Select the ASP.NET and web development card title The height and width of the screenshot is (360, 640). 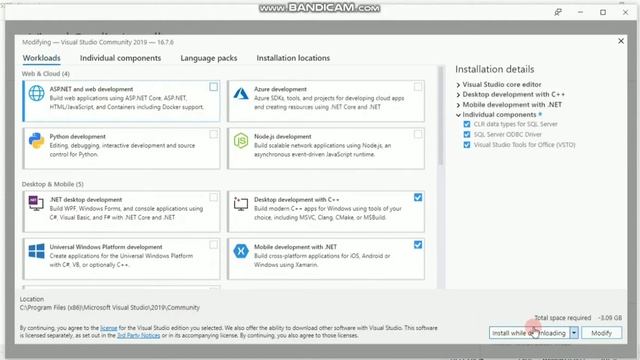pos(91,89)
